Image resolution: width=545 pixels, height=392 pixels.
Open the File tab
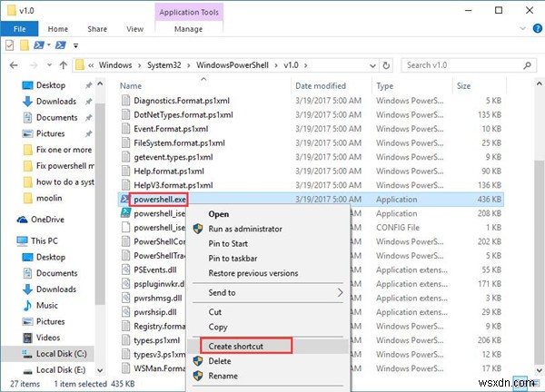[19, 29]
